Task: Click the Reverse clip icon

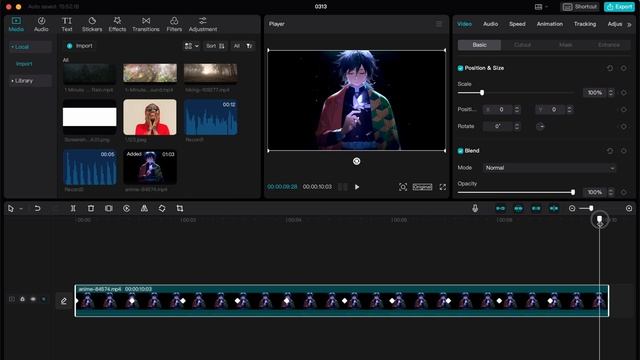Action: click(127, 208)
